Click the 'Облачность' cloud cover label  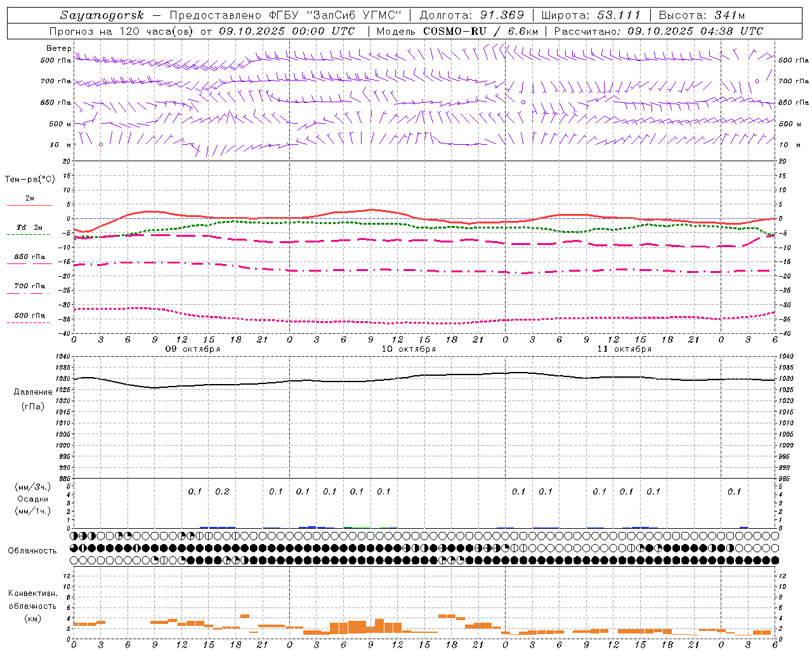tap(32, 550)
